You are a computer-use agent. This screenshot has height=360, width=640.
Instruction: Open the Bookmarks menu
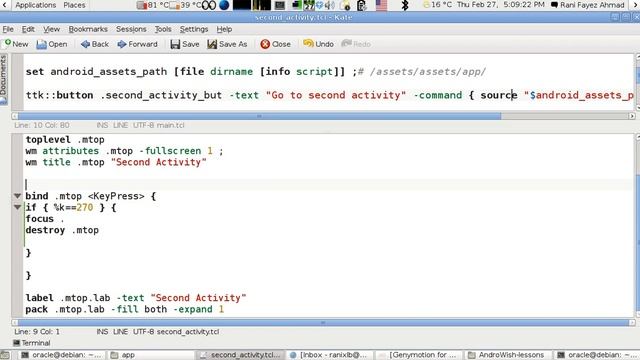88,29
